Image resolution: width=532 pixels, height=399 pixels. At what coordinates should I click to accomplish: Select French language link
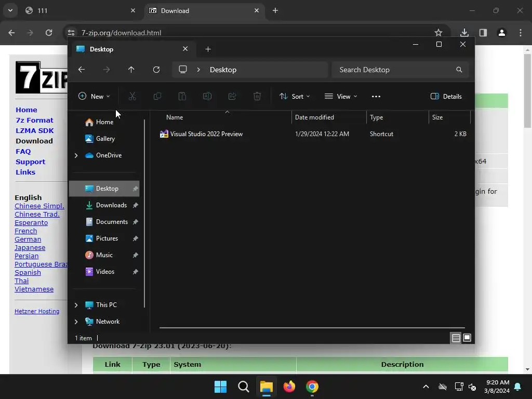pos(26,231)
